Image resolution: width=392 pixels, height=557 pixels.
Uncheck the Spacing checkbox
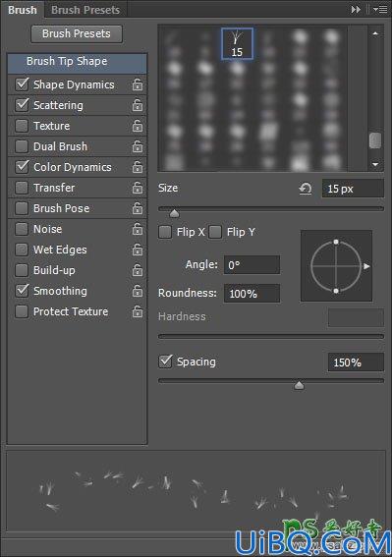[x=165, y=362]
